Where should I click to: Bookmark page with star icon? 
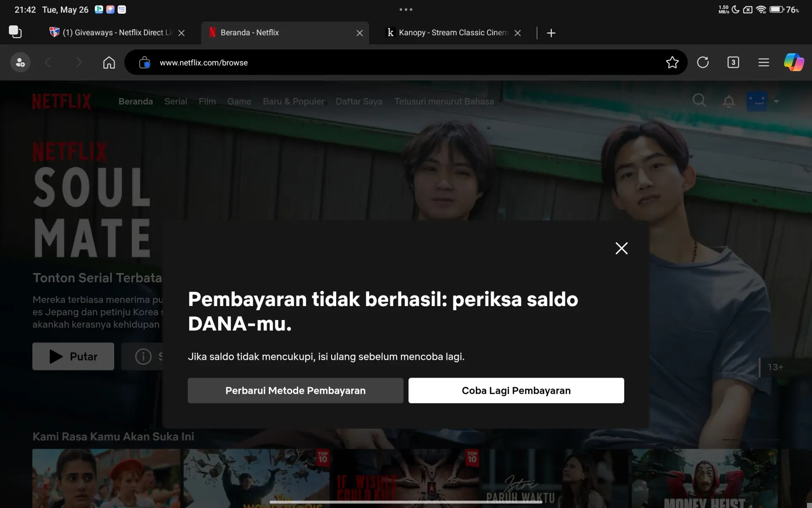(672, 63)
